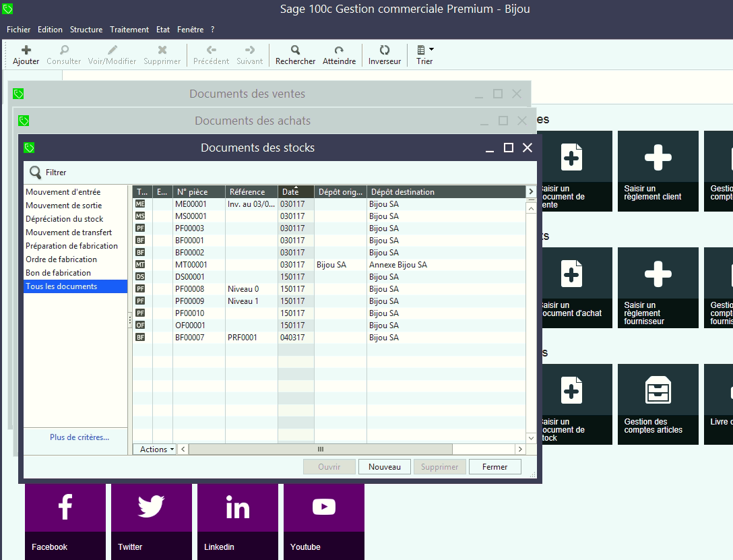The width and height of the screenshot is (733, 560).
Task: Open the Facebook tile
Action: pos(65,522)
